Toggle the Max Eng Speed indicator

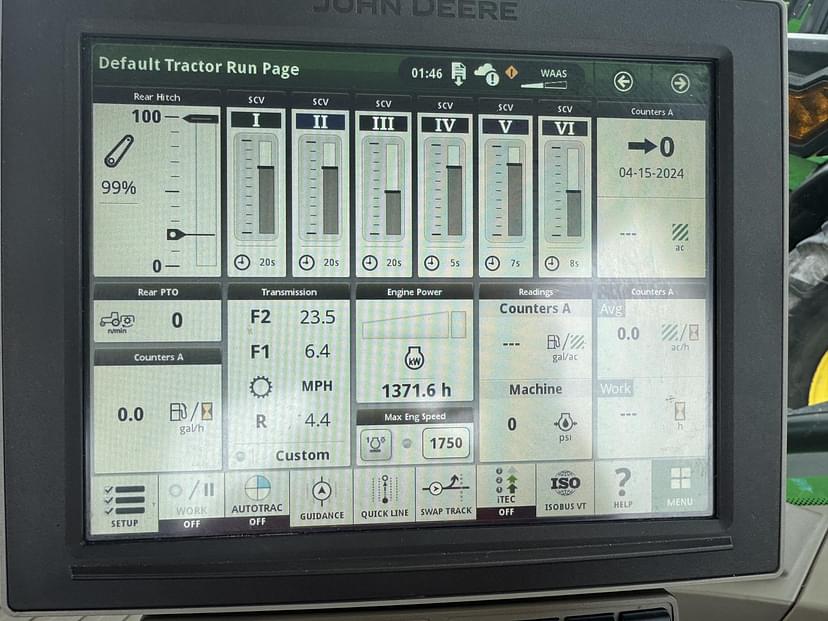[407, 444]
